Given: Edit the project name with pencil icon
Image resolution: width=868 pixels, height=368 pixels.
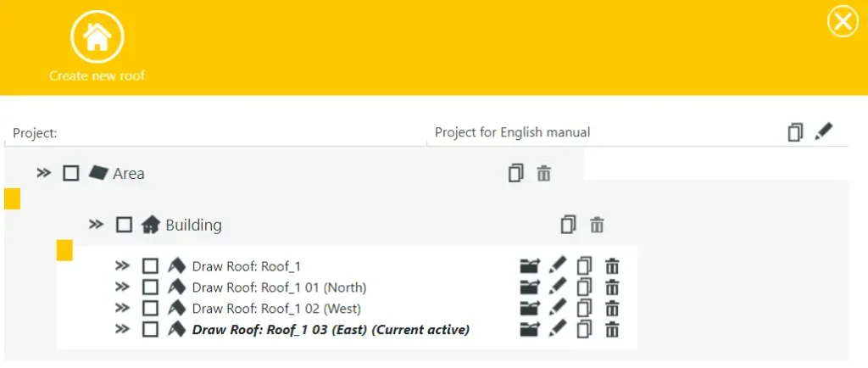Looking at the screenshot, I should click(x=823, y=132).
